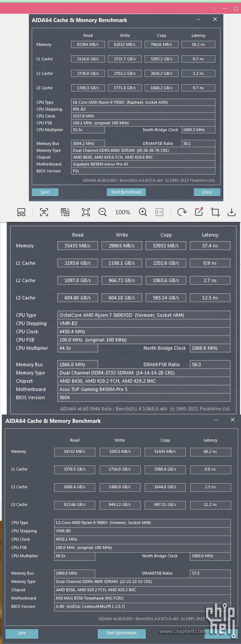This screenshot has width=241, height=644.
Task: Click Memory Latency 68.2 ns value
Action: 210,451
